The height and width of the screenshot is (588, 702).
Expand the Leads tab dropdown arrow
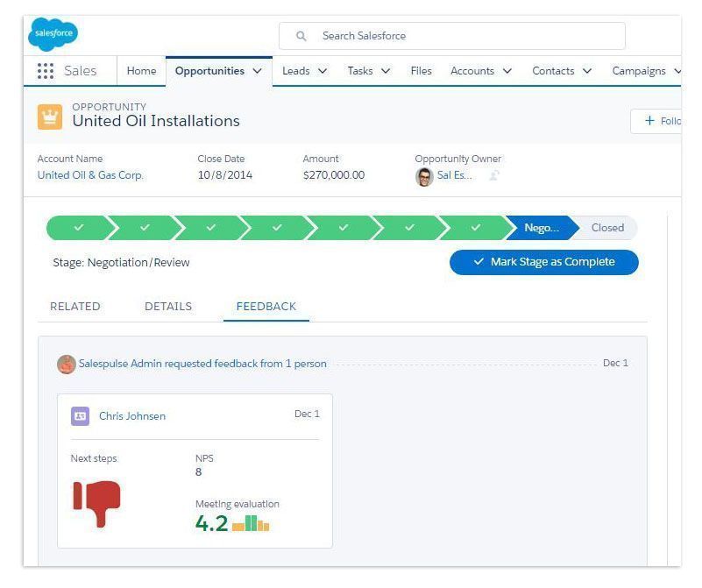[323, 71]
